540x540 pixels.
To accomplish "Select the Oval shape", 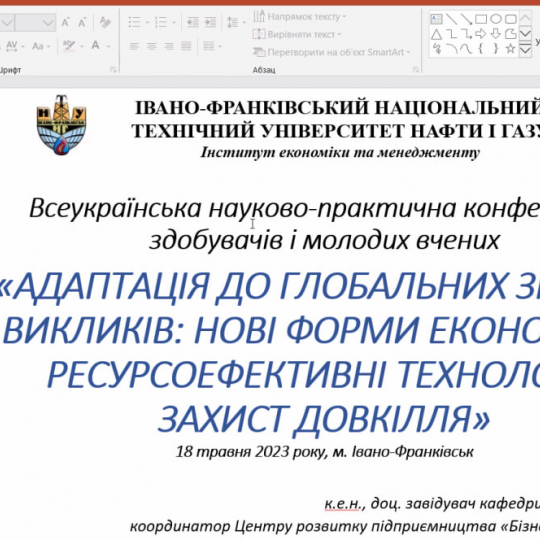I will click(496, 19).
